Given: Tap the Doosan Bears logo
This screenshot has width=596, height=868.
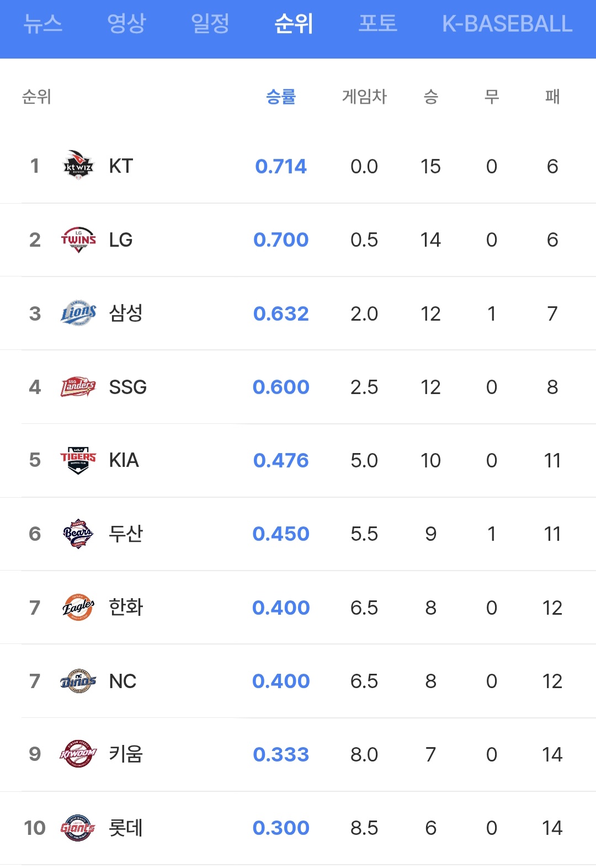Looking at the screenshot, I should tap(78, 534).
